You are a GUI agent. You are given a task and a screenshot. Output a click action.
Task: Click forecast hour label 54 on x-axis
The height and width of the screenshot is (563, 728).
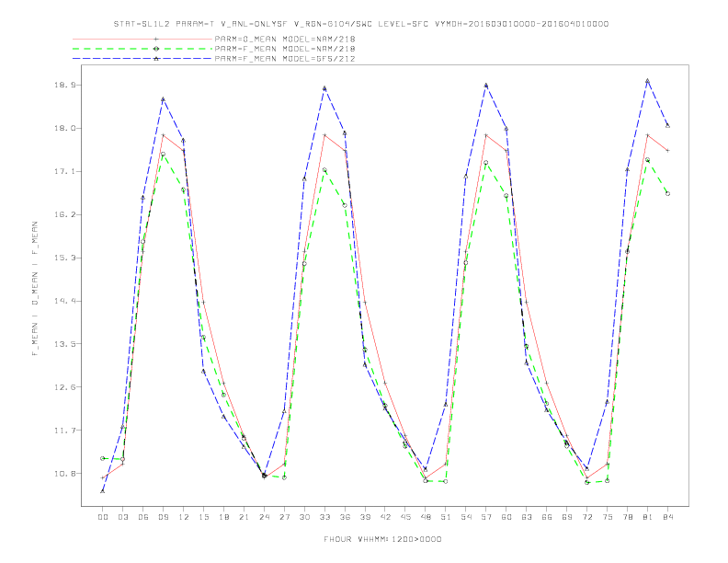(466, 517)
